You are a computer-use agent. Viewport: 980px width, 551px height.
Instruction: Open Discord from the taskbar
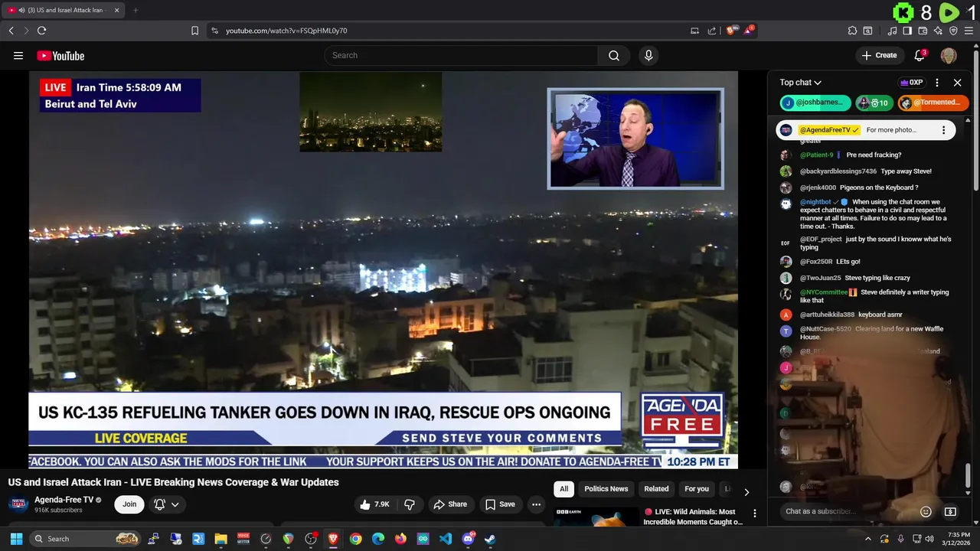point(468,539)
